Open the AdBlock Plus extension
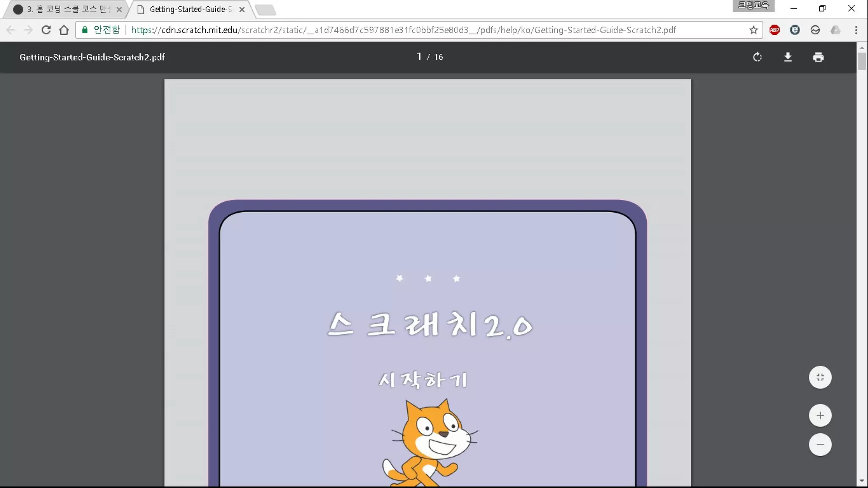The width and height of the screenshot is (868, 488). (x=774, y=30)
